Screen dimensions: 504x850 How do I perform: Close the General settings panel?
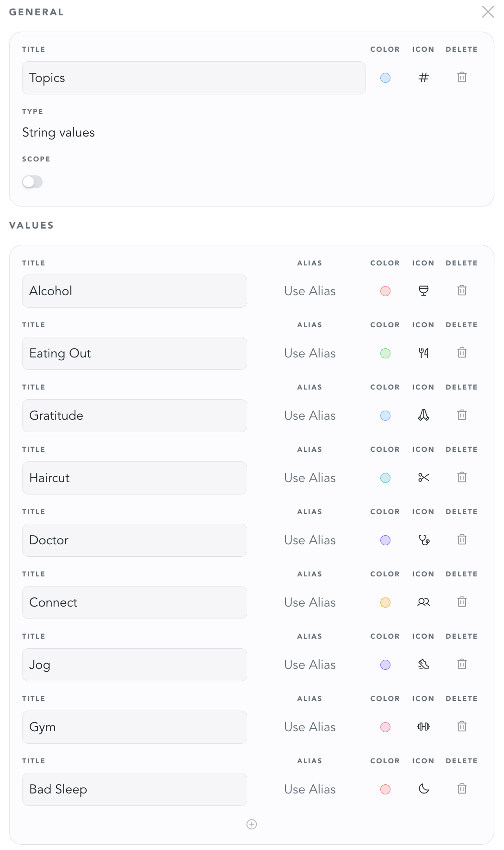[x=488, y=12]
